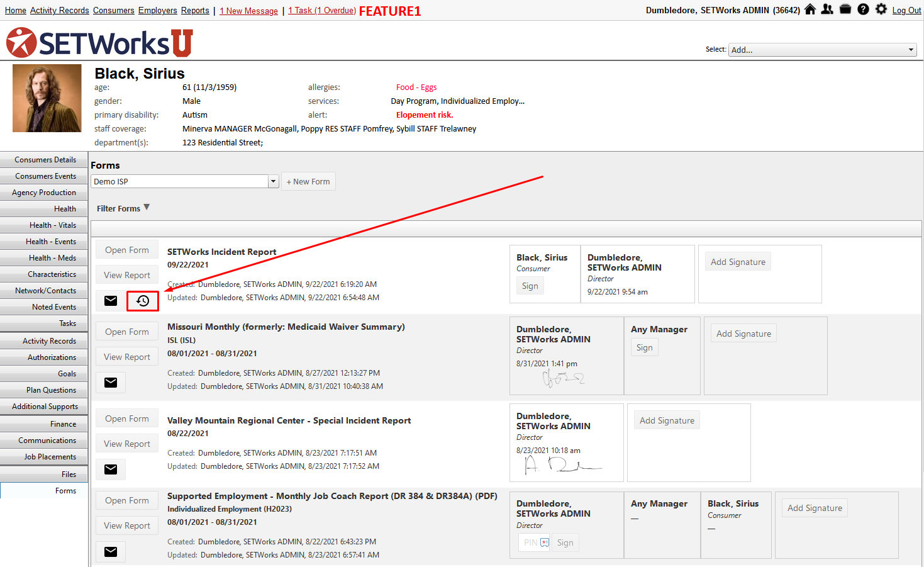Viewport: 924px width, 567px height.
Task: Click the Log Out link
Action: coord(906,11)
